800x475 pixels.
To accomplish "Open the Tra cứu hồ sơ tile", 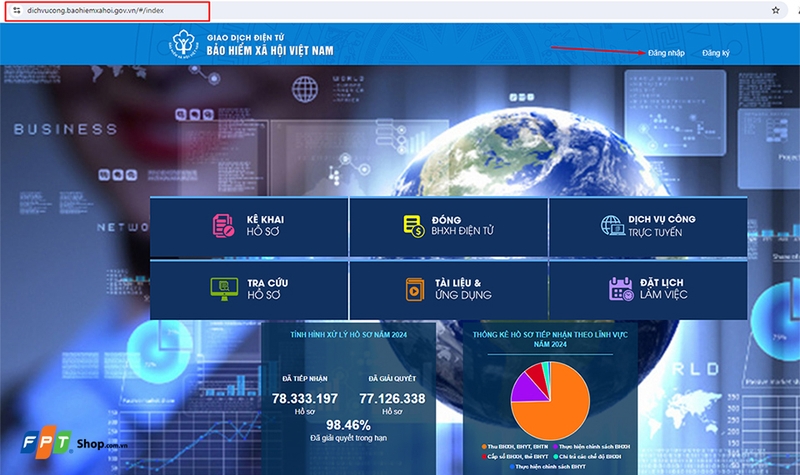I will [x=249, y=290].
